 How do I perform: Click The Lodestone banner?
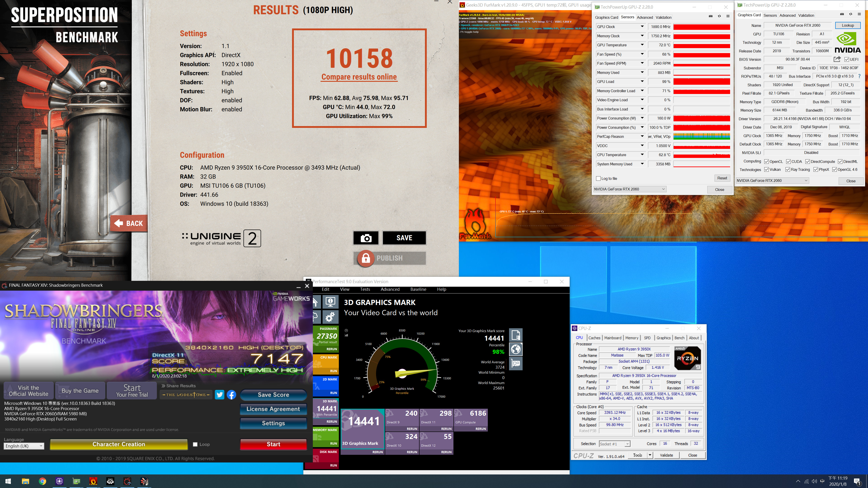click(186, 395)
